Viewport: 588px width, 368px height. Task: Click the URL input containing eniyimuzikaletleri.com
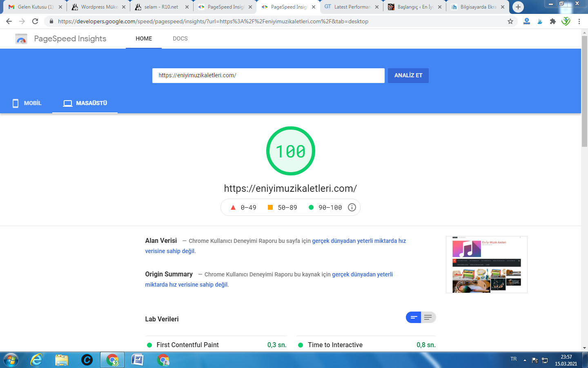click(268, 76)
